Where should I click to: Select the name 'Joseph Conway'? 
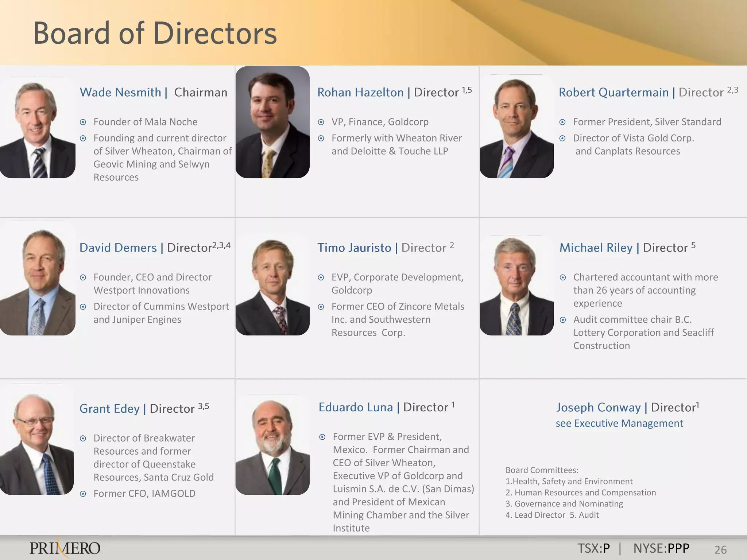coord(598,408)
